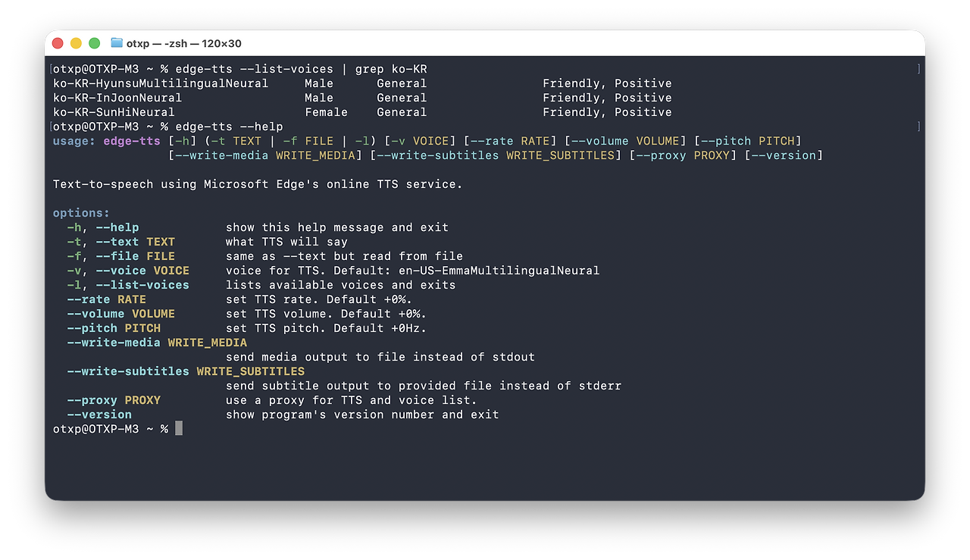Click the 'usage:' label in help output
970x560 pixels.
(x=74, y=141)
